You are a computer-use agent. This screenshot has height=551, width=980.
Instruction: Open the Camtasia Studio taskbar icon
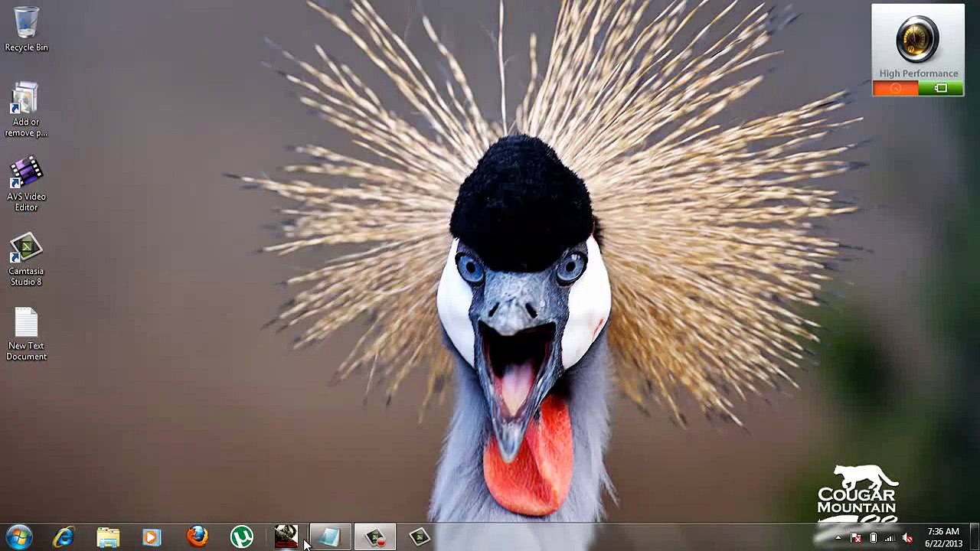(420, 536)
